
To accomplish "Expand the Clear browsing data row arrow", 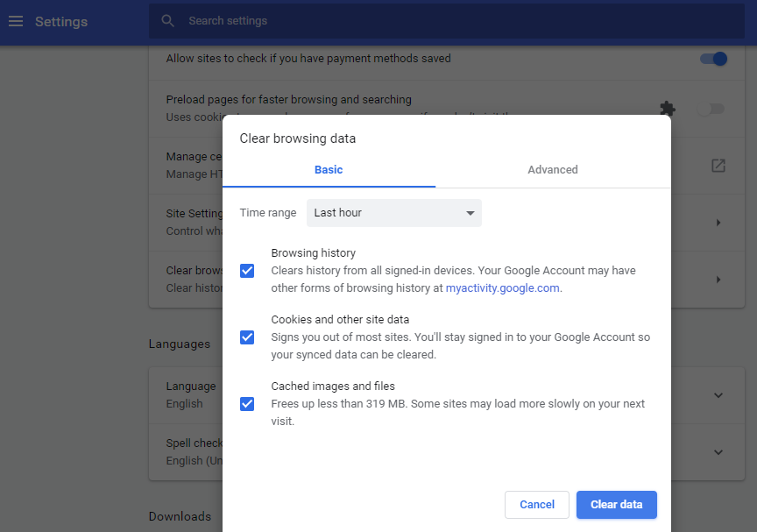I will click(x=718, y=280).
